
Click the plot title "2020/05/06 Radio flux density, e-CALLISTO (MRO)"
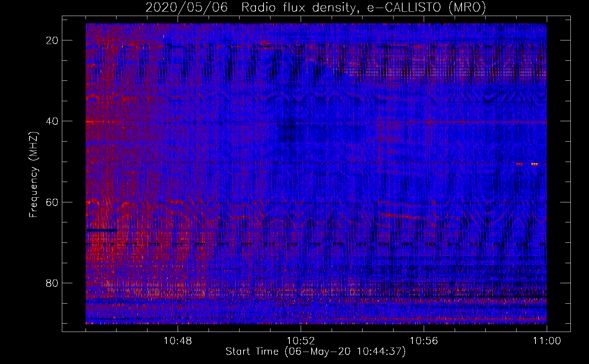(x=316, y=7)
